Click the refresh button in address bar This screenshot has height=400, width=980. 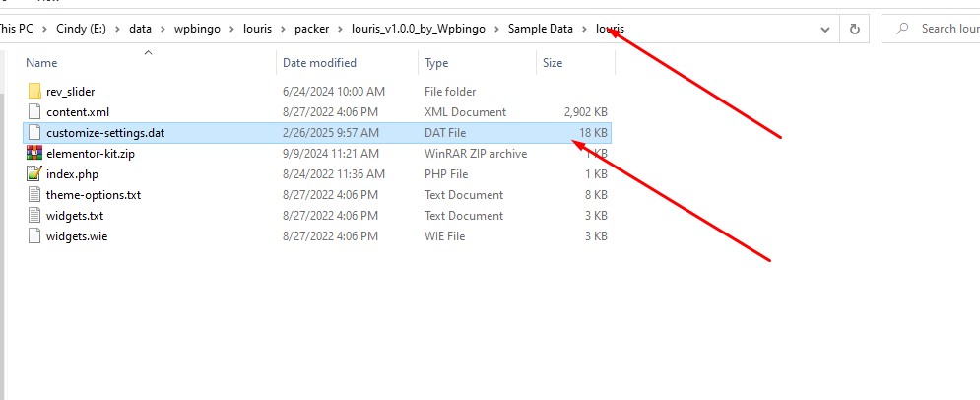pyautogui.click(x=854, y=29)
